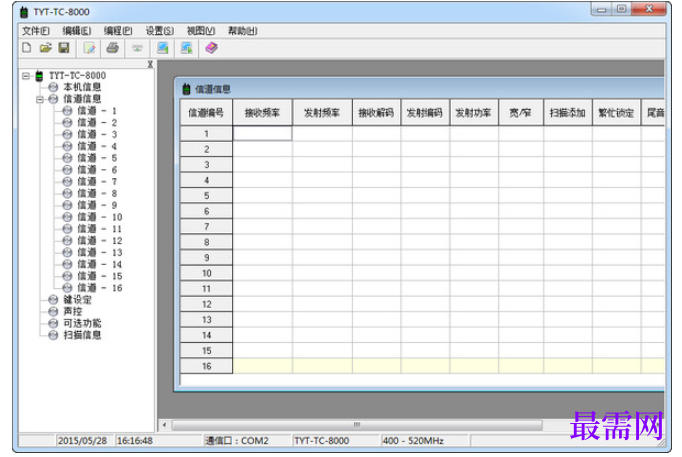Click the 接收解码 column header
The width and height of the screenshot is (682, 457).
[376, 113]
